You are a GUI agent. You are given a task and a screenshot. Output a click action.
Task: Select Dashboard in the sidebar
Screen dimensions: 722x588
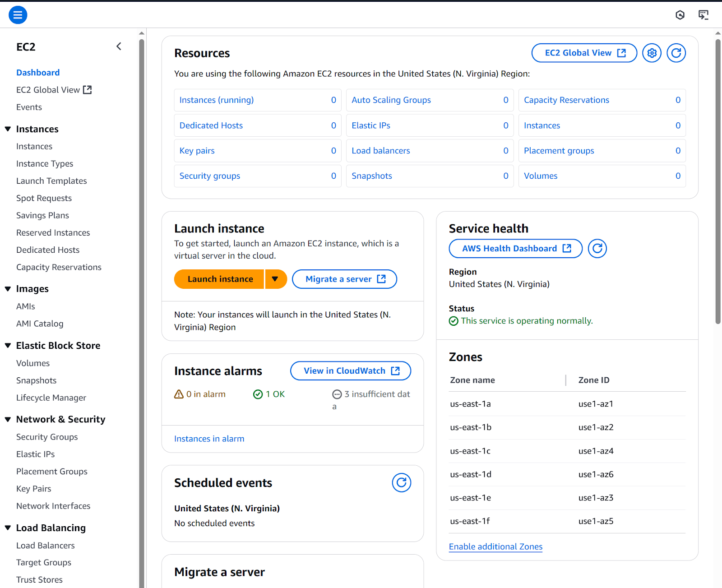pos(38,72)
